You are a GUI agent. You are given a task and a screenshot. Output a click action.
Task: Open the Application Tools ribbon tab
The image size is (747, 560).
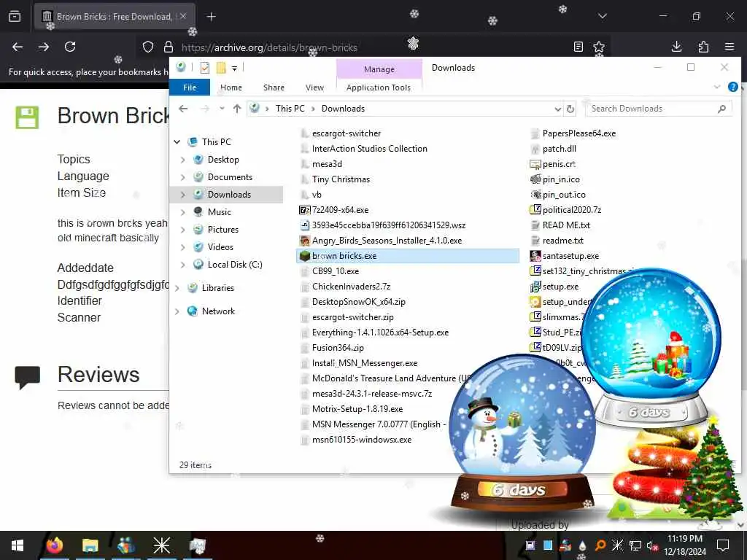point(379,87)
